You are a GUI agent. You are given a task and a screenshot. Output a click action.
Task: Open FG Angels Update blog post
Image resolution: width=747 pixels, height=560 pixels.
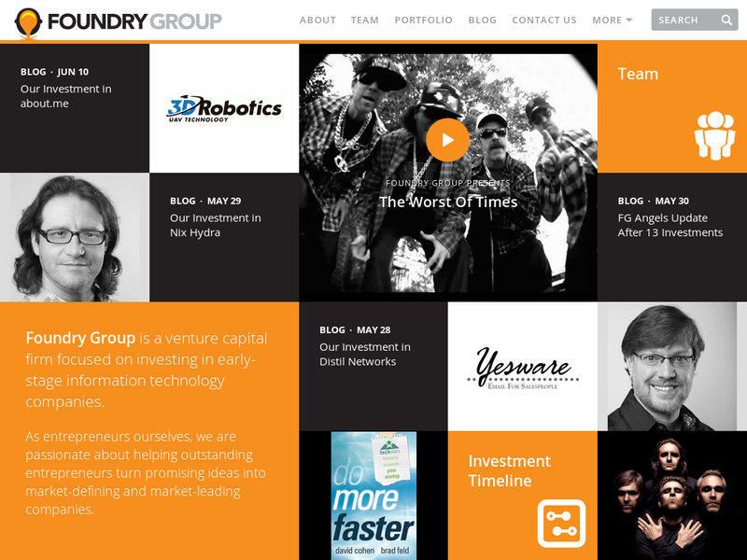point(669,225)
